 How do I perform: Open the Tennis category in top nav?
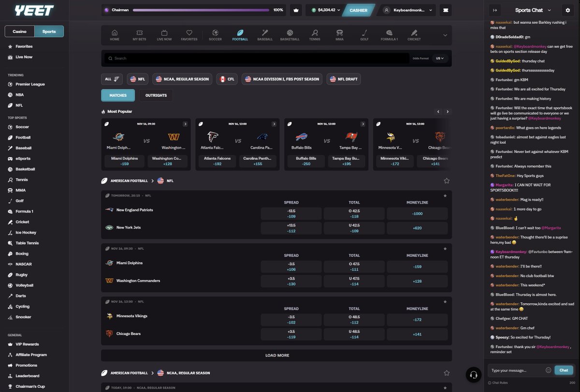315,35
